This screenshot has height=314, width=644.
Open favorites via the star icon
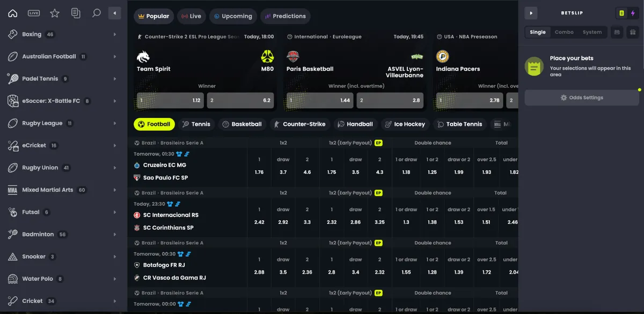tap(55, 13)
